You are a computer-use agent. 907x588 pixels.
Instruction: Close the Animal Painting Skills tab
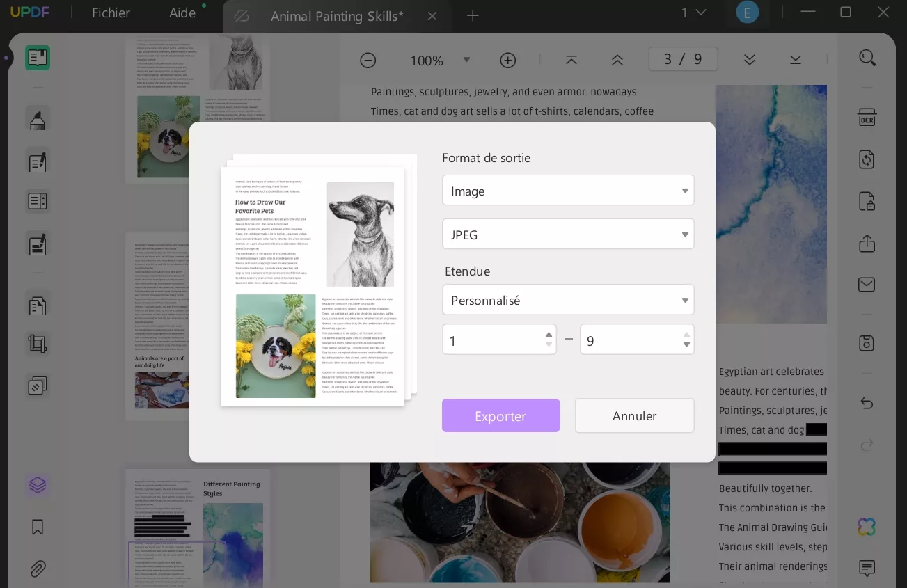[x=432, y=16]
